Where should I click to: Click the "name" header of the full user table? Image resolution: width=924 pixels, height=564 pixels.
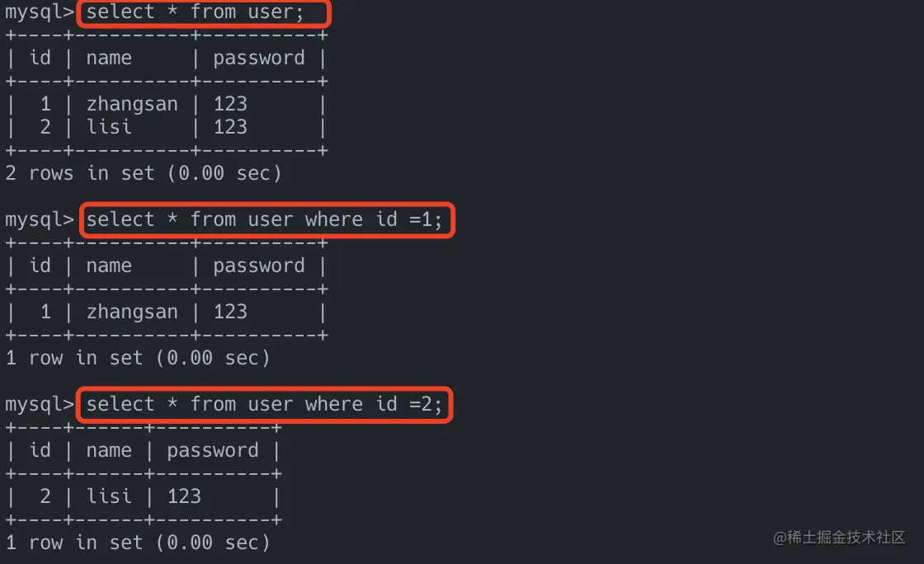click(x=108, y=58)
